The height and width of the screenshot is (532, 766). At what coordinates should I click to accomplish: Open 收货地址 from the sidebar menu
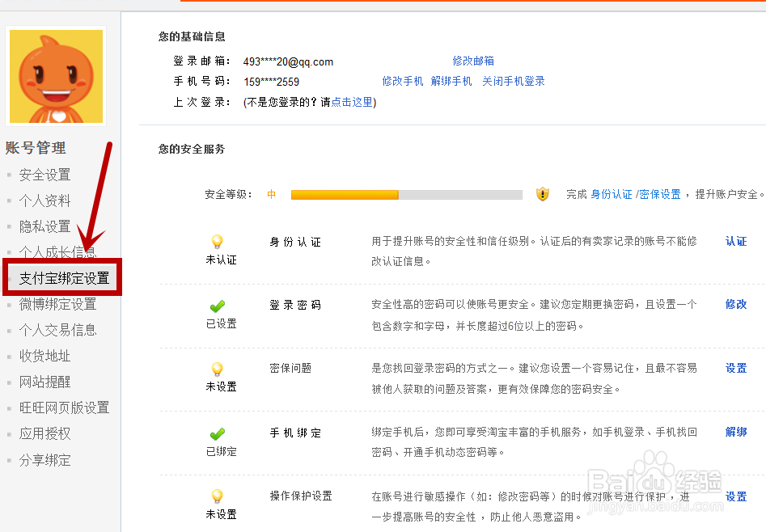pyautogui.click(x=44, y=356)
